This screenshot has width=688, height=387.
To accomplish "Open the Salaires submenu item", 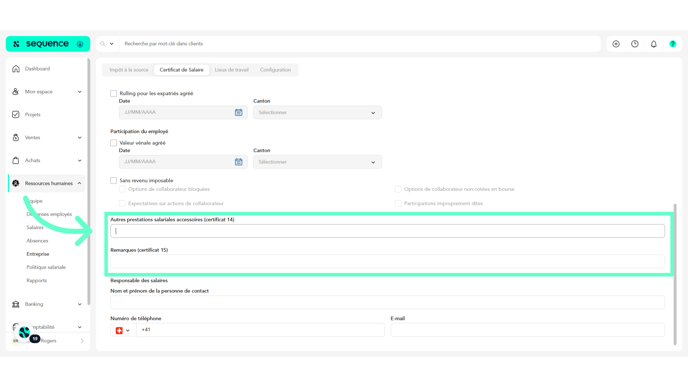I will tap(35, 227).
